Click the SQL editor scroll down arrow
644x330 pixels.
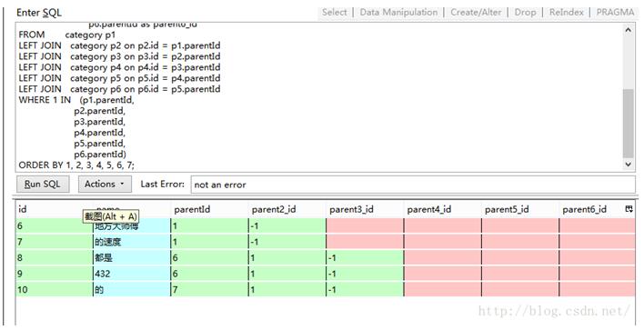point(628,165)
